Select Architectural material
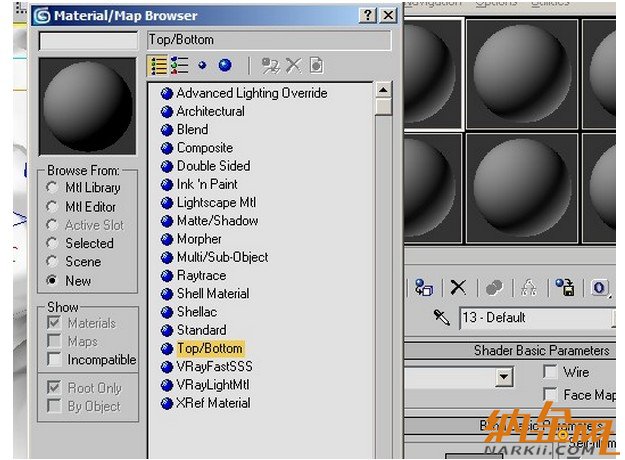625x460 pixels. click(210, 112)
